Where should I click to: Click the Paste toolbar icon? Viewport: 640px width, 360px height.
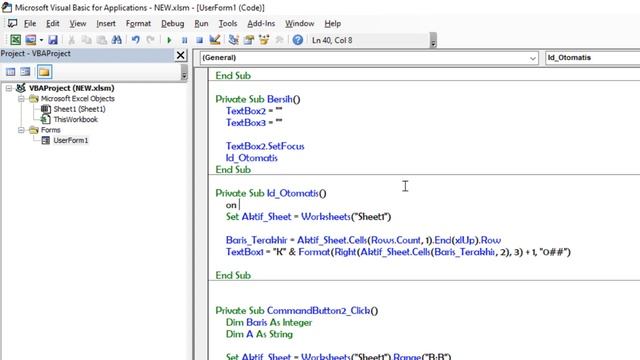[101, 40]
